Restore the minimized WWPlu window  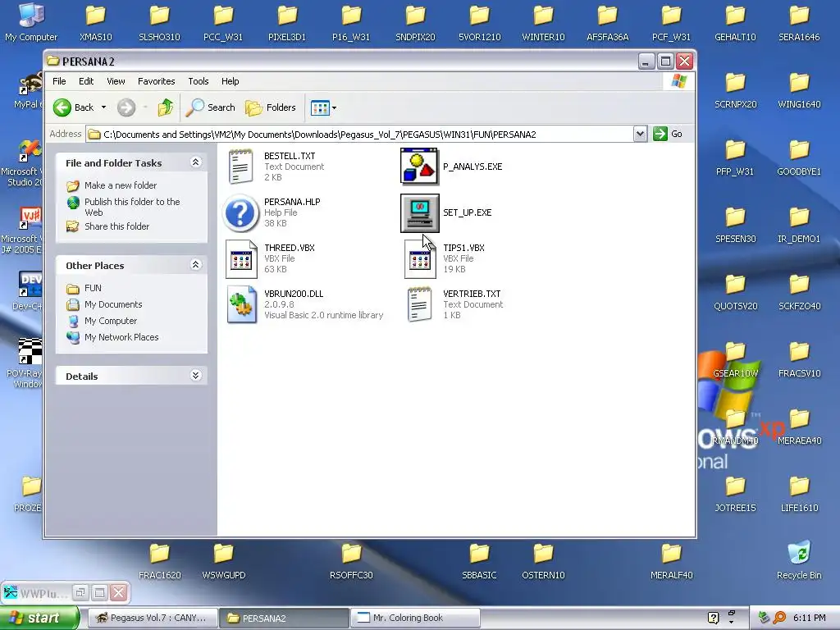pyautogui.click(x=80, y=592)
